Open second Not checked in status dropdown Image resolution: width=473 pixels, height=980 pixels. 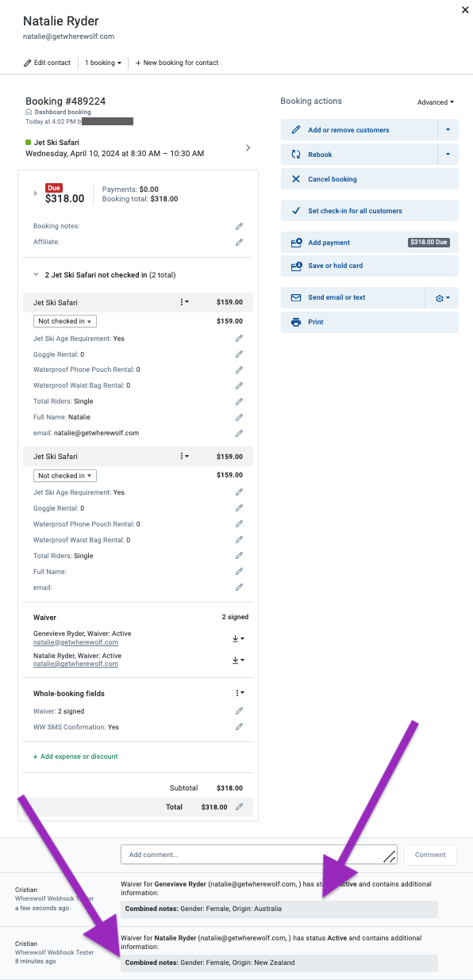coord(65,476)
